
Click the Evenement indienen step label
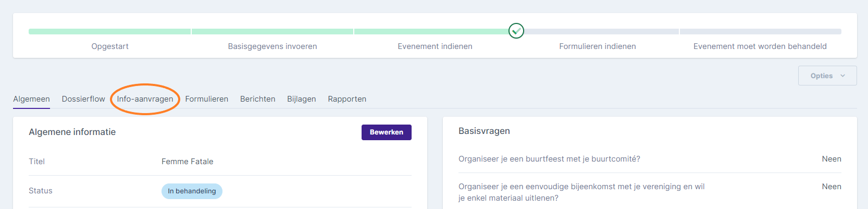pyautogui.click(x=435, y=46)
